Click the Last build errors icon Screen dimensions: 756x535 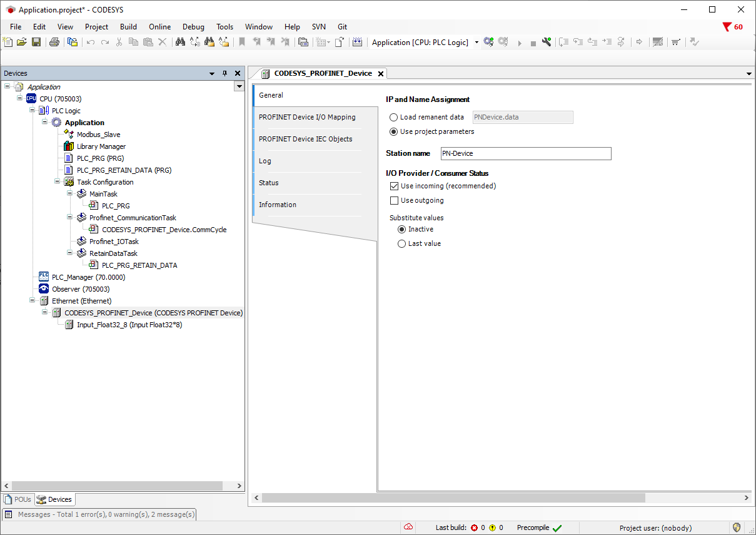(474, 528)
